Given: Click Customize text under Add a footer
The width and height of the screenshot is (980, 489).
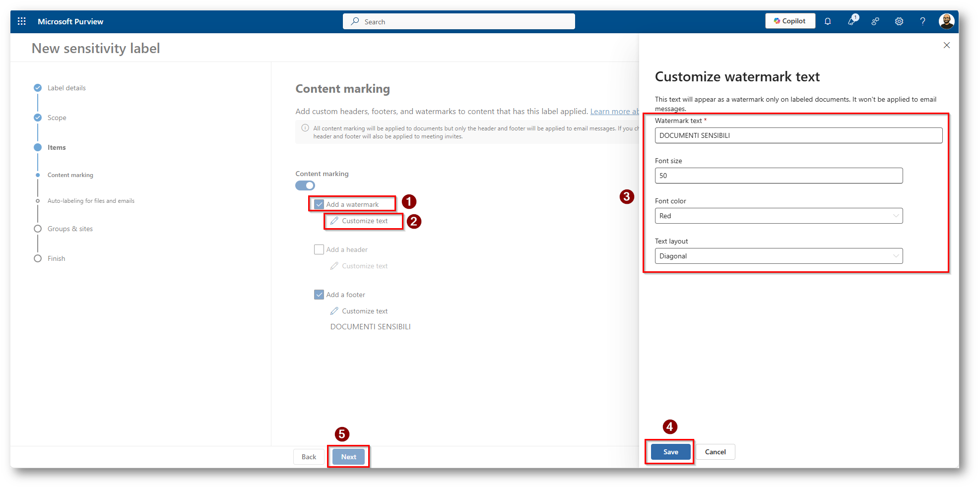Looking at the screenshot, I should [365, 311].
